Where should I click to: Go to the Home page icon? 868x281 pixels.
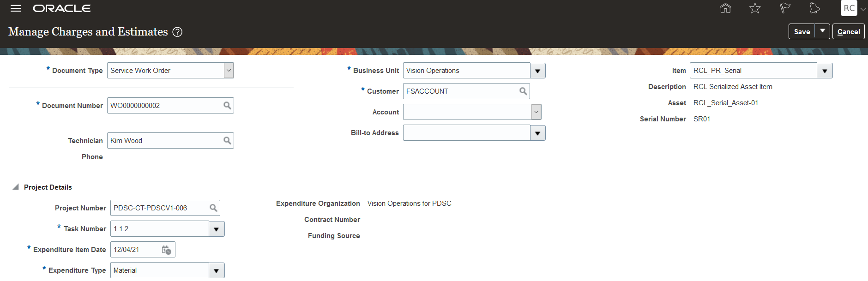point(725,8)
